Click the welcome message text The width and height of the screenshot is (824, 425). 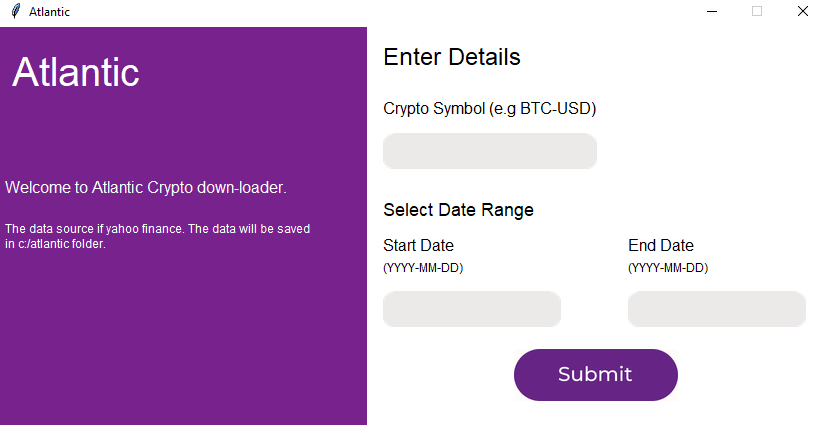(146, 188)
